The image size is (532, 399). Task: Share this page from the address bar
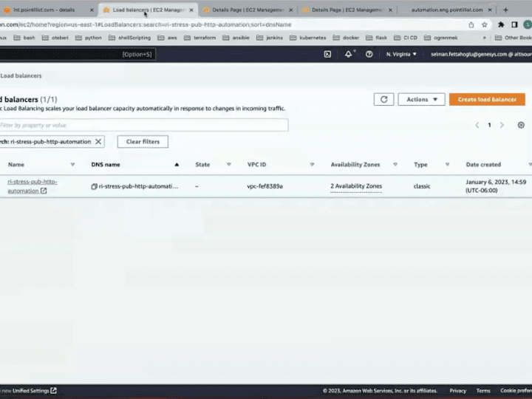[x=471, y=25]
